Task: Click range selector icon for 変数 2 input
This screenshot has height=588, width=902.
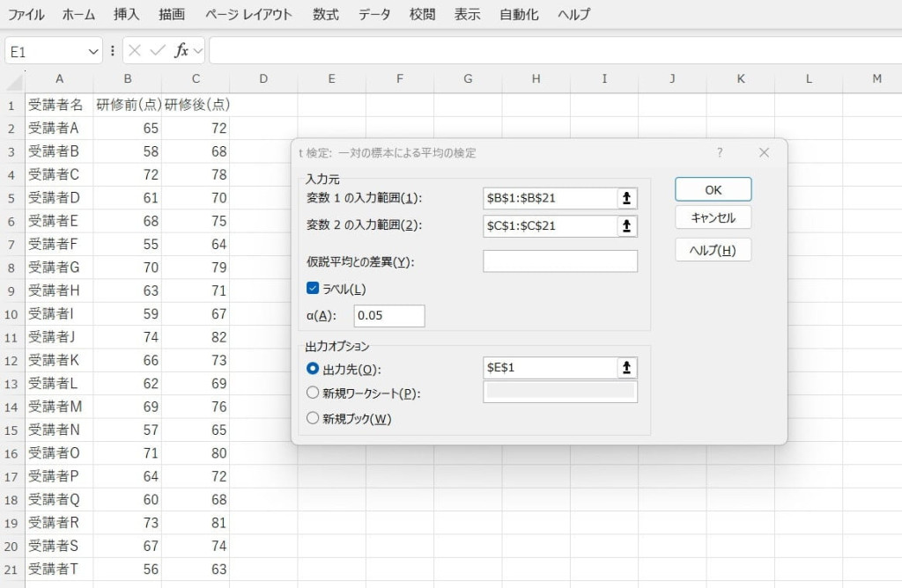Action: (x=626, y=226)
